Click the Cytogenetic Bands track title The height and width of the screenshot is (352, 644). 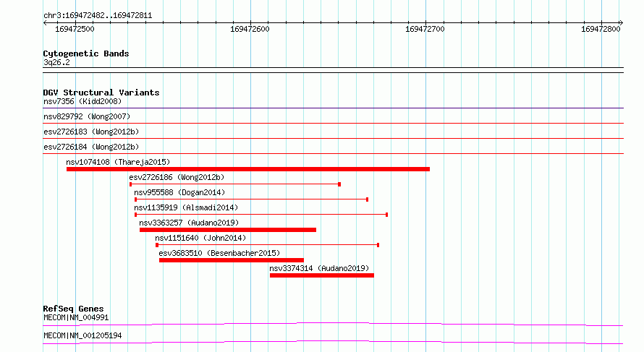click(x=86, y=53)
